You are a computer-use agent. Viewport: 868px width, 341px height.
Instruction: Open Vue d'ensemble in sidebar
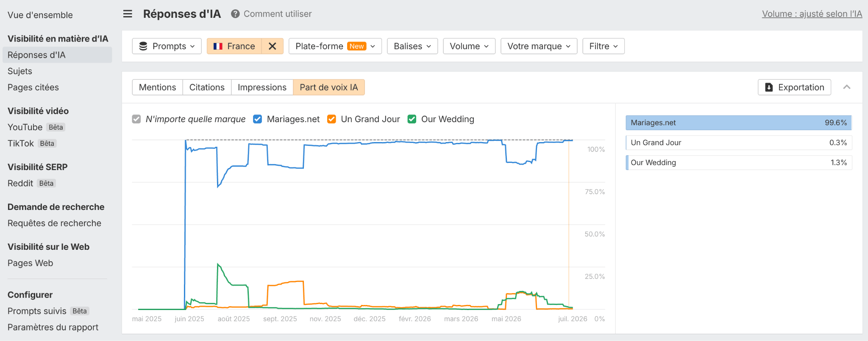coord(40,15)
